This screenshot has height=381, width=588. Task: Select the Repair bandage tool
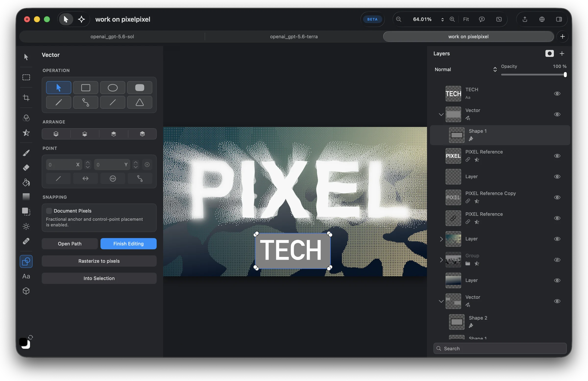click(x=26, y=241)
